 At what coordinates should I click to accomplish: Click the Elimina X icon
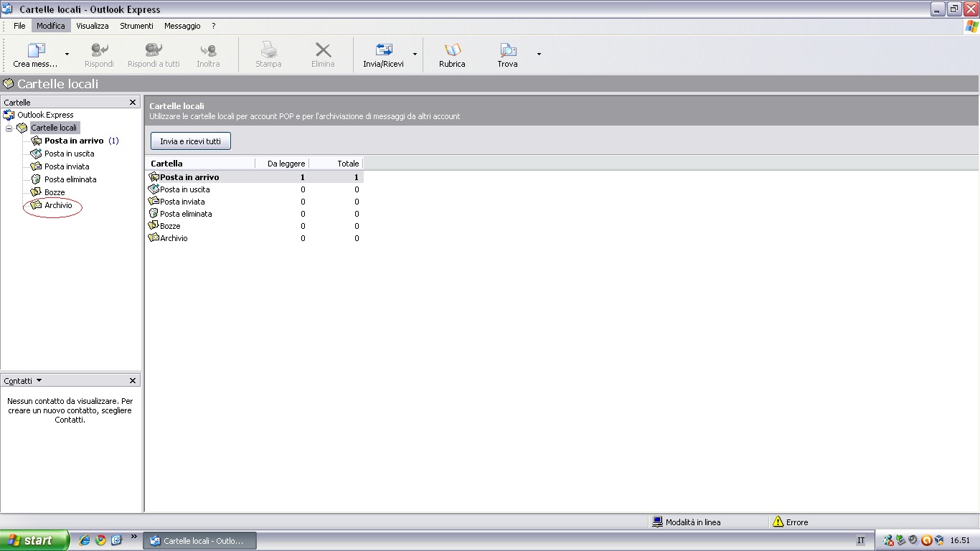(323, 50)
